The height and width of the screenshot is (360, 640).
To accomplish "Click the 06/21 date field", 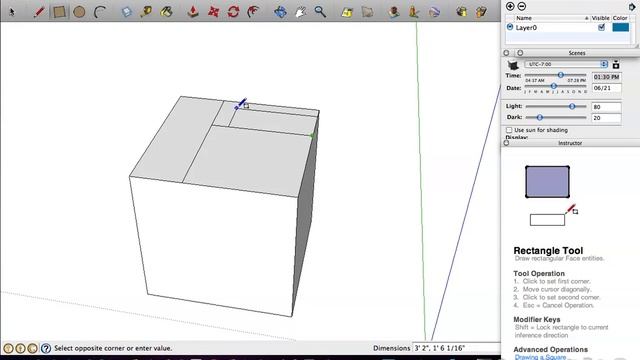I will click(606, 88).
